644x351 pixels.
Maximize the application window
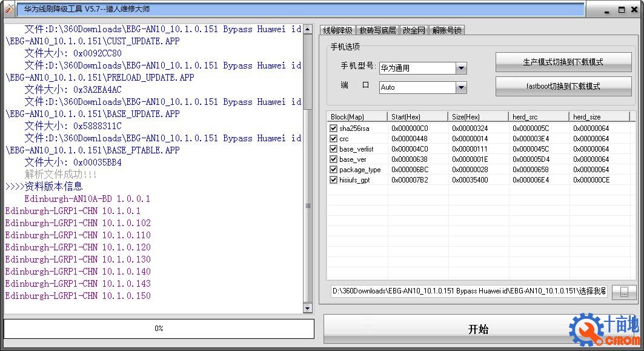[x=621, y=10]
